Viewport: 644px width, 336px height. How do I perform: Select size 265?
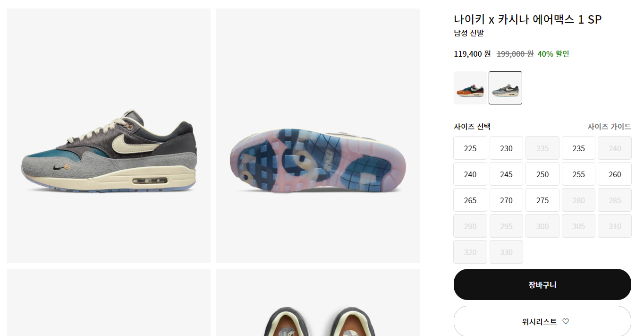pyautogui.click(x=470, y=200)
